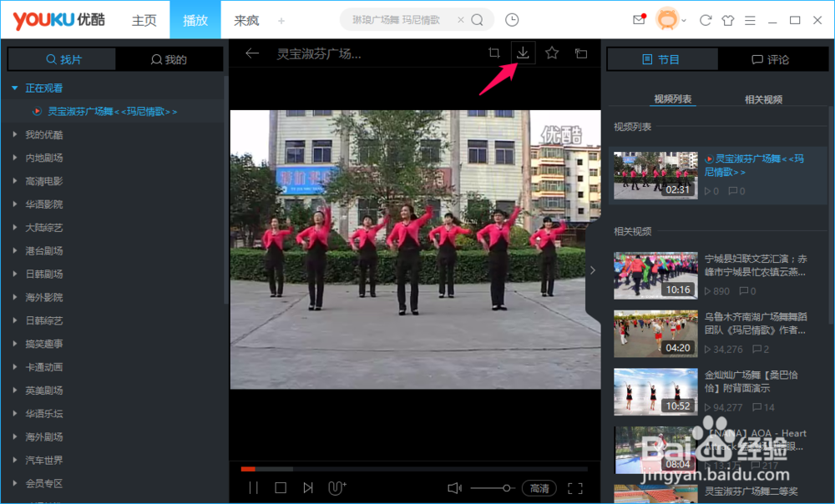835x504 pixels.
Task: Select the 相关视频 sub-tab
Action: pos(763,99)
